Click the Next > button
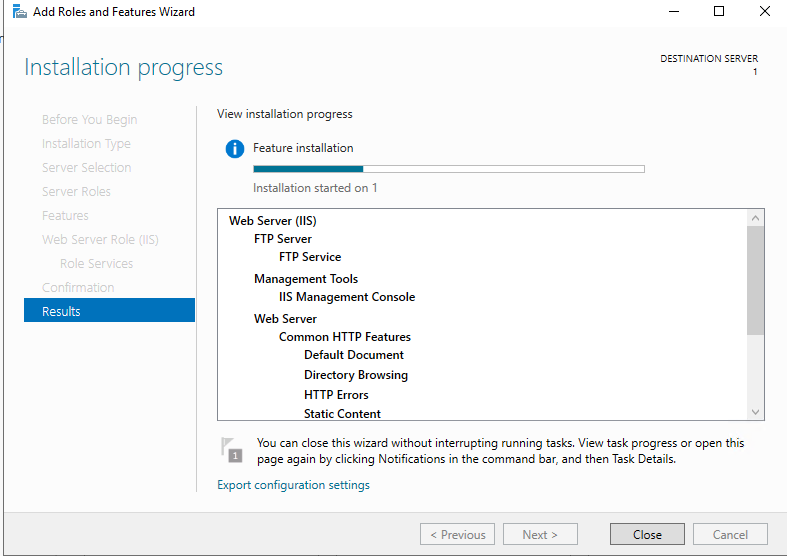Screen dimensions: 787x556 point(540,534)
